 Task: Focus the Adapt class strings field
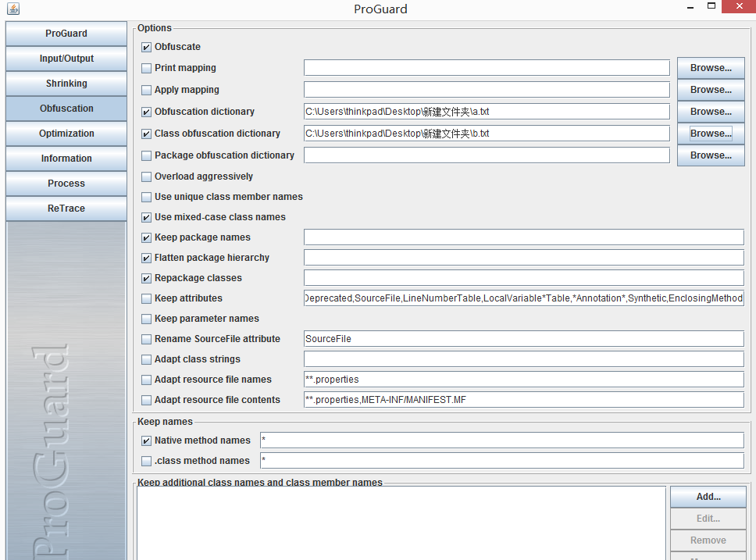524,358
